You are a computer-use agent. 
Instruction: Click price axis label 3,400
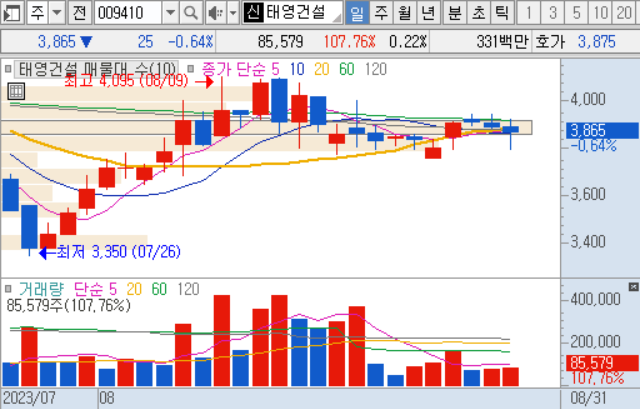coord(588,242)
